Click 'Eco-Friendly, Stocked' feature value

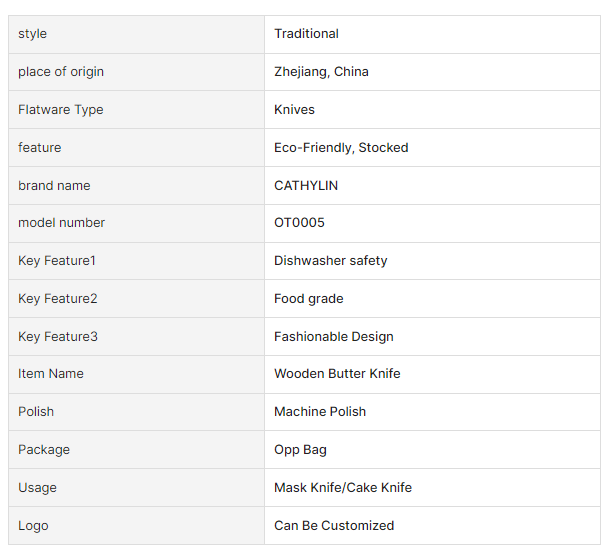tap(341, 148)
